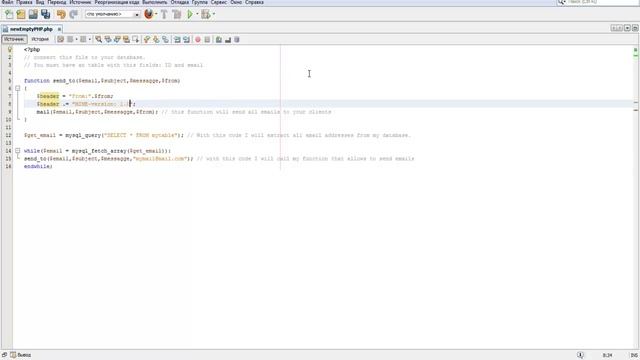Click Find Previous Occurrence icon
640x360 pixels.
click(x=108, y=40)
